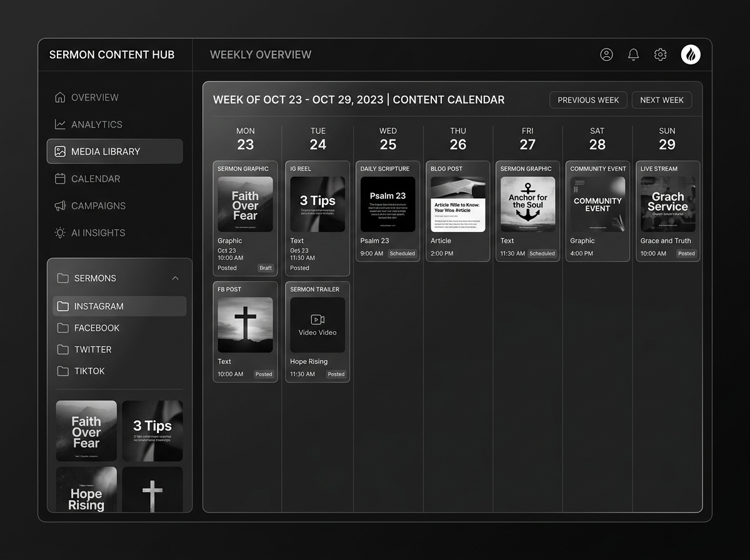The image size is (750, 560).
Task: Select the Facebook folder label
Action: click(97, 327)
